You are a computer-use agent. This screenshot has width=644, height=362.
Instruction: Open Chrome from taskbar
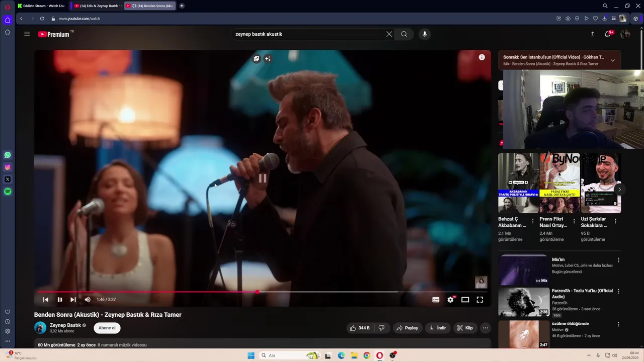click(367, 355)
